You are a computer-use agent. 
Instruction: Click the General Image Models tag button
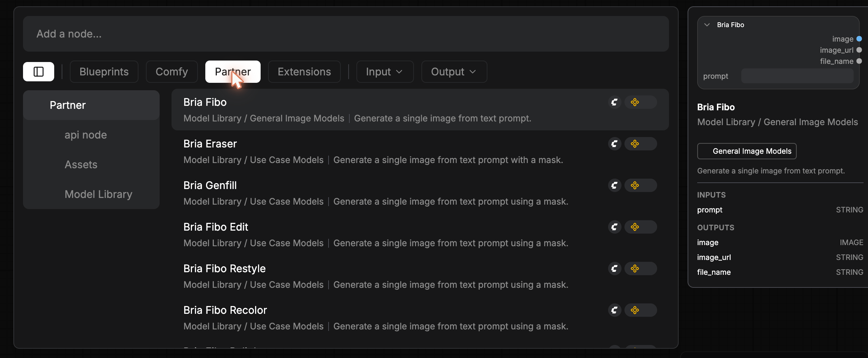pyautogui.click(x=747, y=151)
